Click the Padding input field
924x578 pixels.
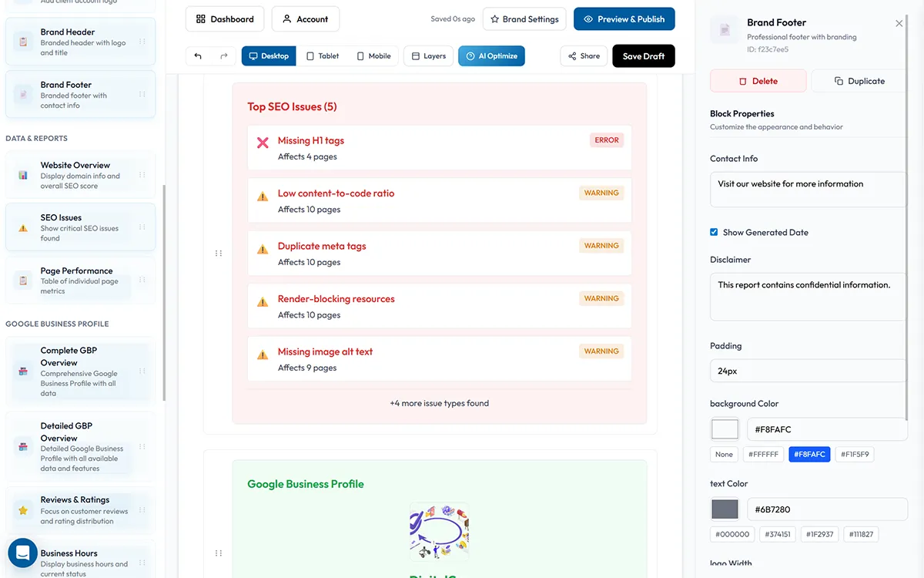coord(807,371)
